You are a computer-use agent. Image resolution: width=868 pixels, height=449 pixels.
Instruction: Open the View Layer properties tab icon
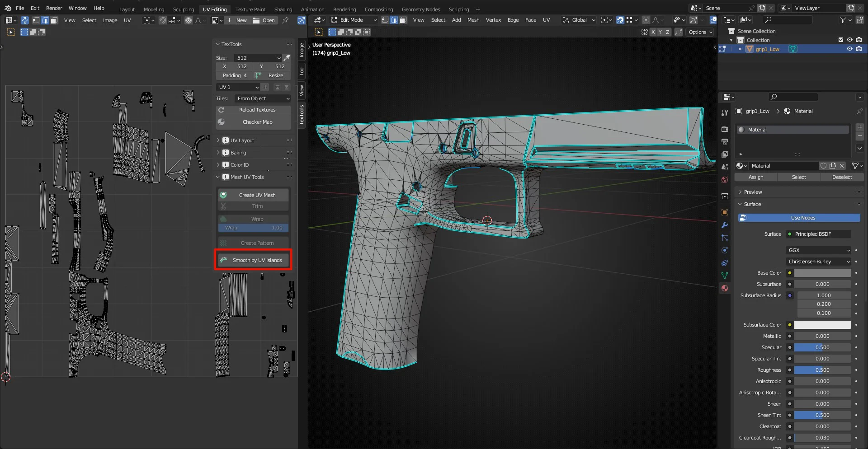[725, 154]
